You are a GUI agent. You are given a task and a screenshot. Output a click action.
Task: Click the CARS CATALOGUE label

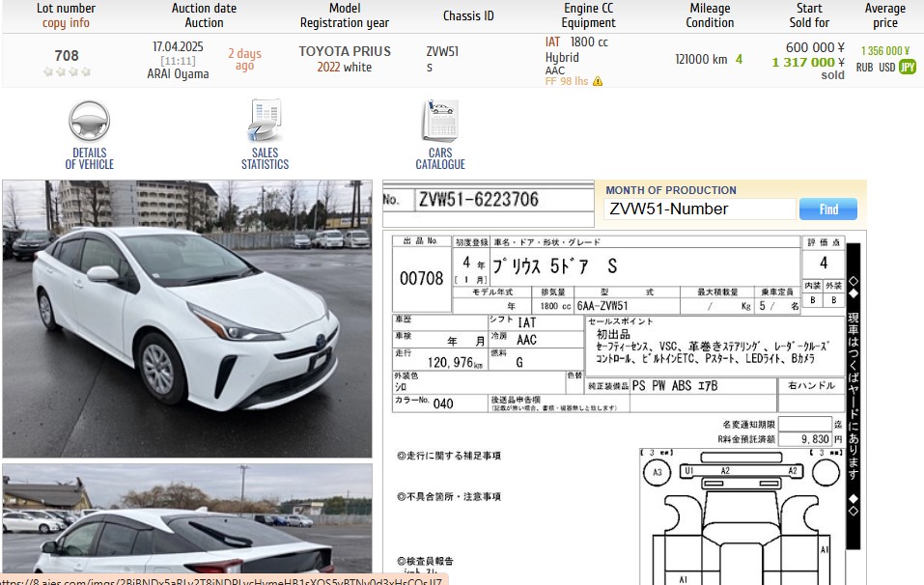coord(440,158)
